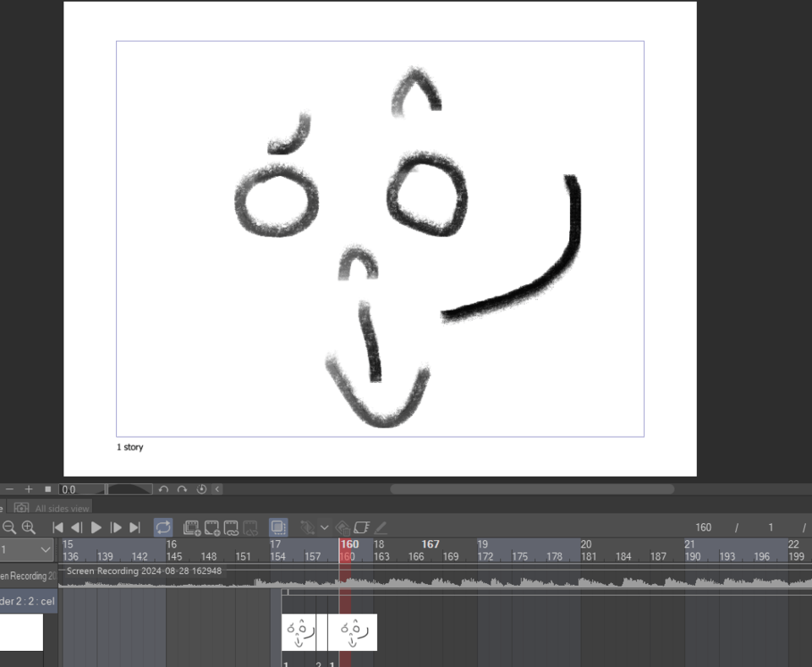Enable onion skin display

click(279, 526)
